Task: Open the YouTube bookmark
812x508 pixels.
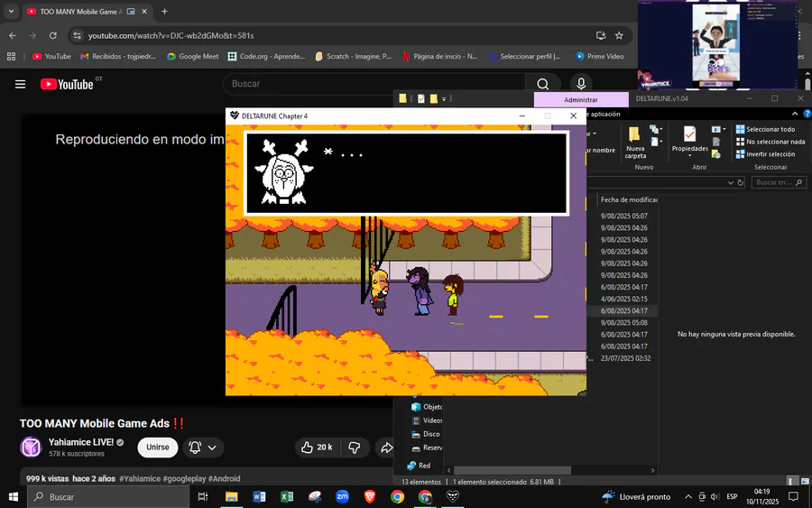Action: pyautogui.click(x=51, y=57)
